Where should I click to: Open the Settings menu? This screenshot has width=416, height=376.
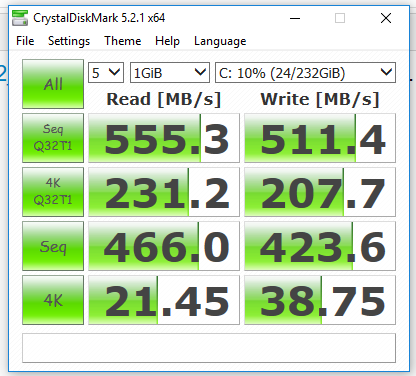click(69, 41)
